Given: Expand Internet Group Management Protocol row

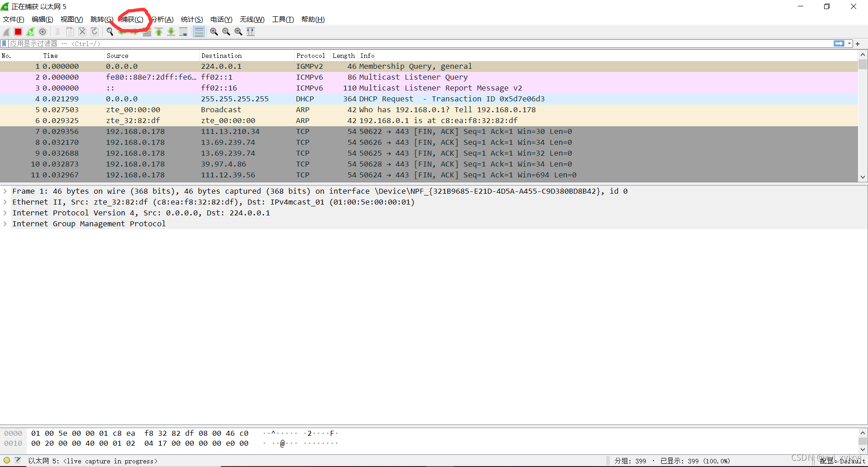Looking at the screenshot, I should pos(5,224).
